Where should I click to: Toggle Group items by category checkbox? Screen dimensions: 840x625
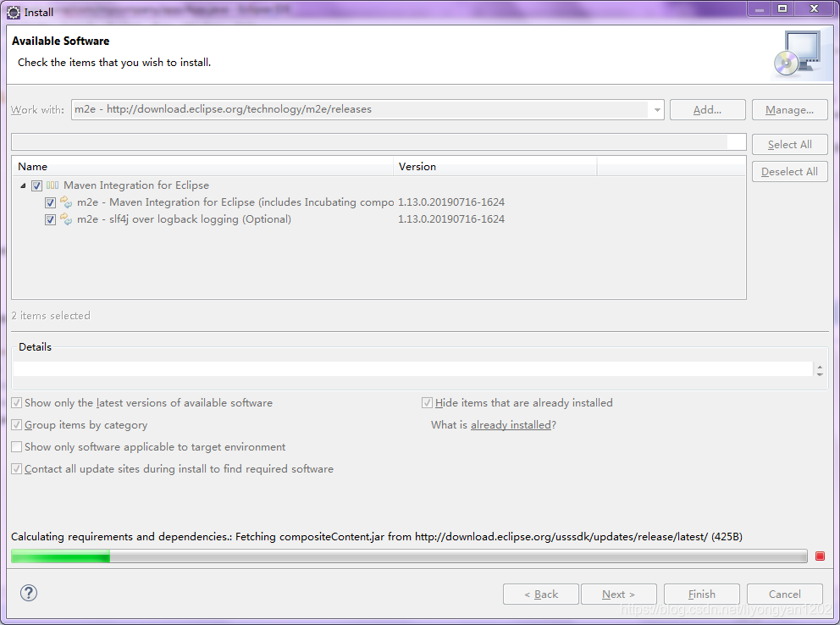[x=17, y=424]
